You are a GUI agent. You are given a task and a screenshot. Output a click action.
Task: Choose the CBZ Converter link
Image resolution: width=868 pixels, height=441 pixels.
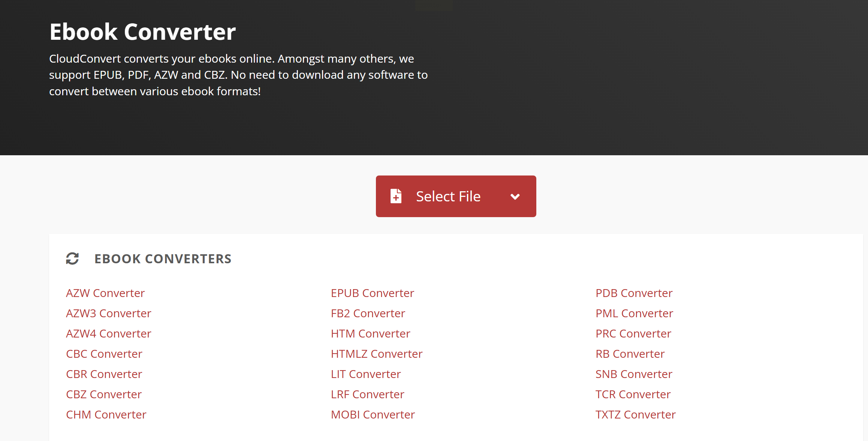(x=104, y=394)
